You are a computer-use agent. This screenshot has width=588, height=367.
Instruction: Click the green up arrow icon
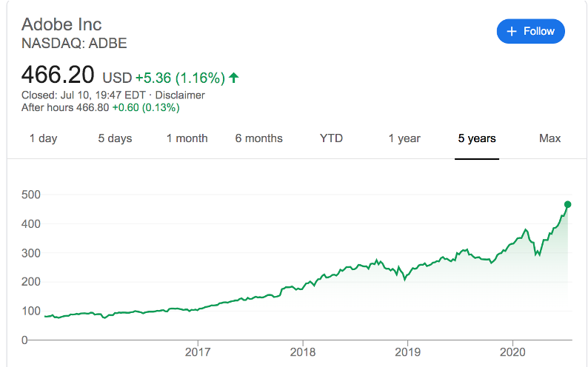(x=233, y=78)
